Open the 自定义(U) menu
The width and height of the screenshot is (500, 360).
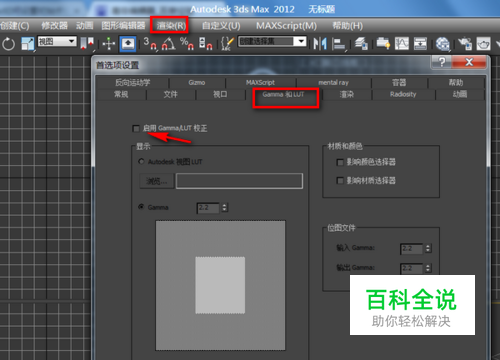coord(221,26)
